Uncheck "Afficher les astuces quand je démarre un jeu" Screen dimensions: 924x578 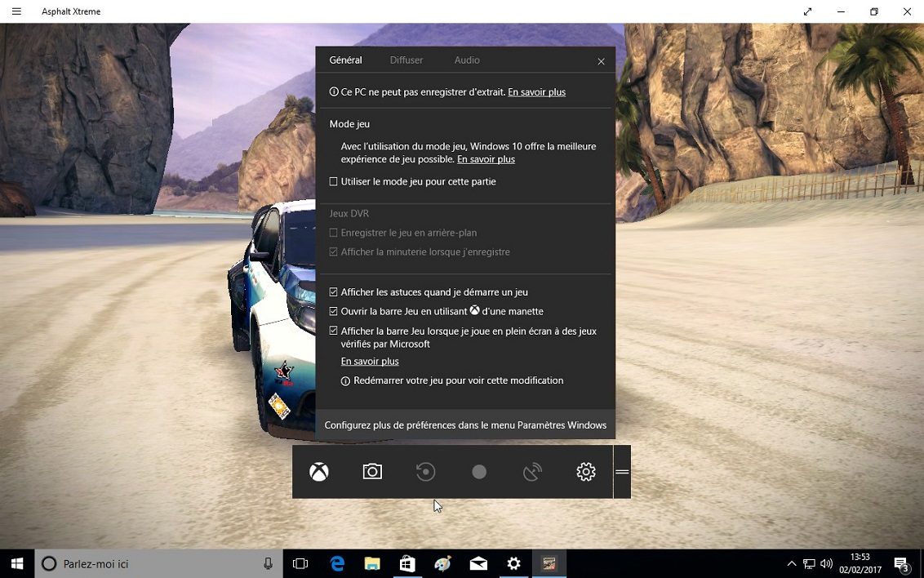pyautogui.click(x=333, y=292)
